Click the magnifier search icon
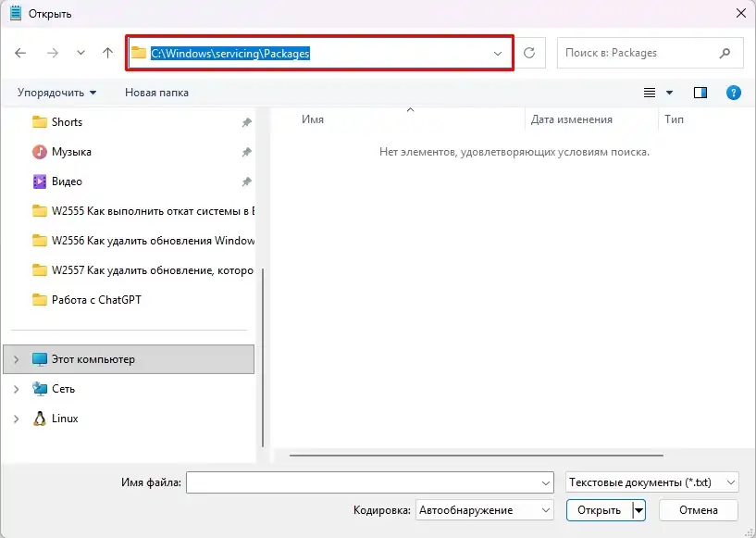Screen dimensions: 756x538 point(725,53)
